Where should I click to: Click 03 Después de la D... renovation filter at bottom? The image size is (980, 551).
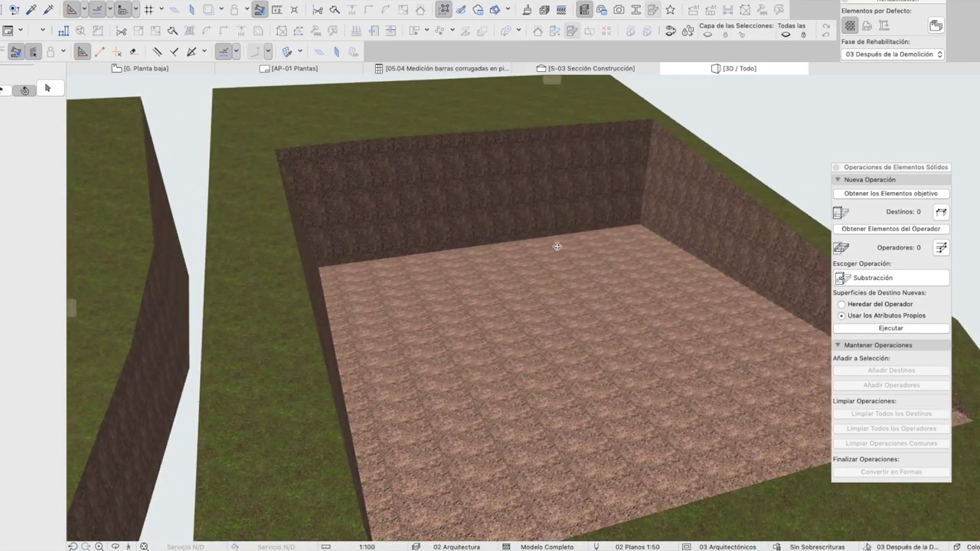click(907, 546)
